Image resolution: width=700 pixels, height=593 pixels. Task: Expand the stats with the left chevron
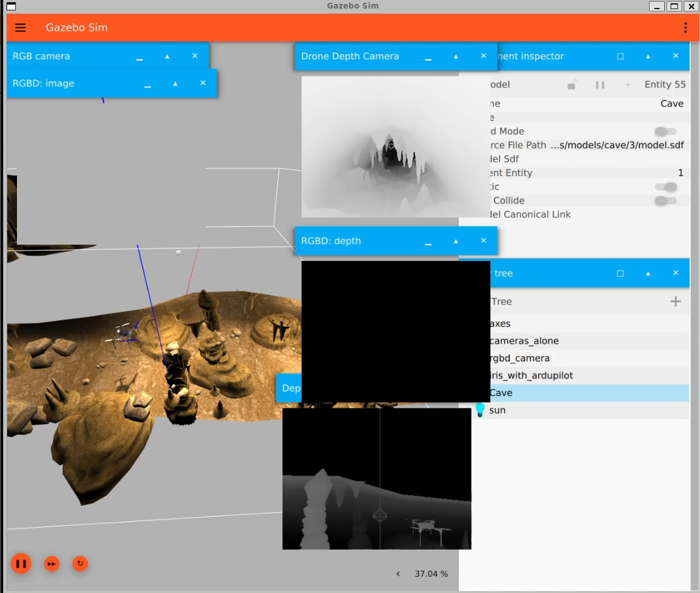(398, 574)
